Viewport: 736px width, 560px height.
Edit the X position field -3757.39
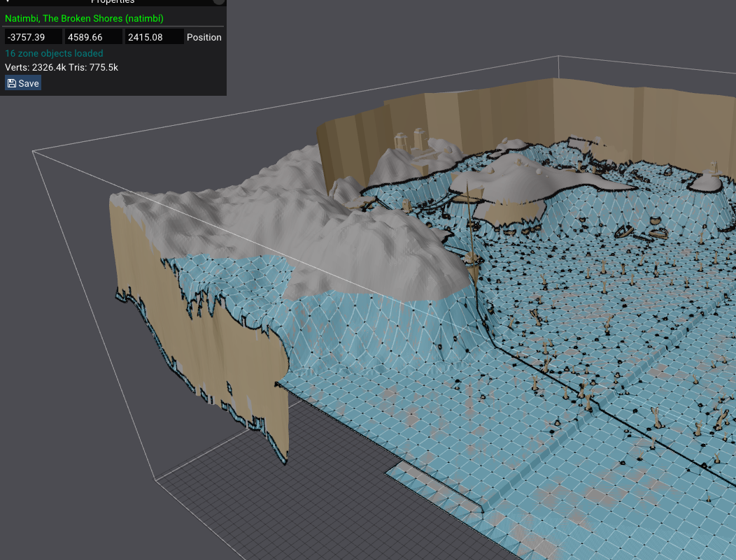[33, 37]
